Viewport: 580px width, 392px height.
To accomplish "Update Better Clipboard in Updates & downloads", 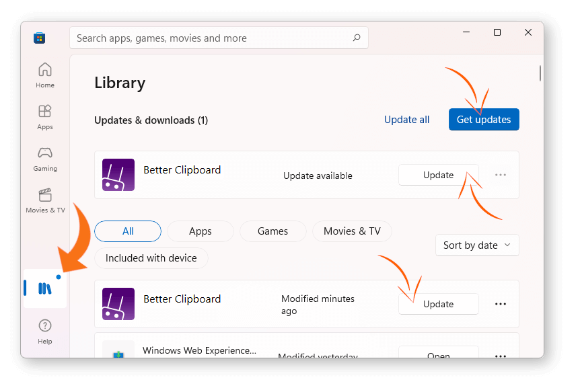I will [438, 175].
